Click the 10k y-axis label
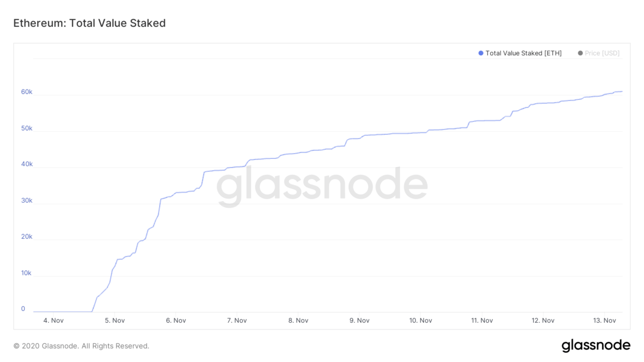Viewport: 644px width, 362px height. pyautogui.click(x=27, y=273)
